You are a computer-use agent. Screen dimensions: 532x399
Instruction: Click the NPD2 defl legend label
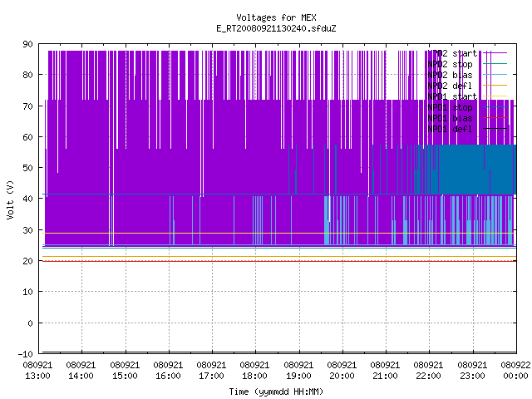(450, 86)
